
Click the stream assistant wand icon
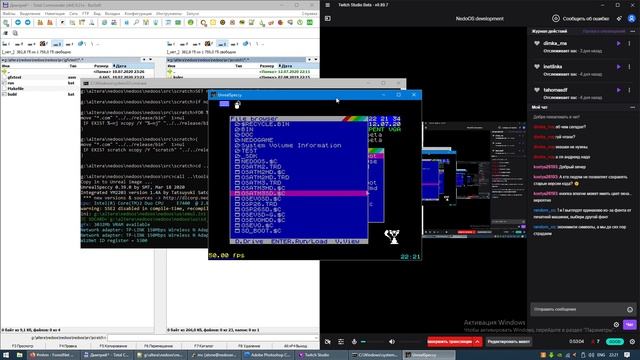[619, 18]
